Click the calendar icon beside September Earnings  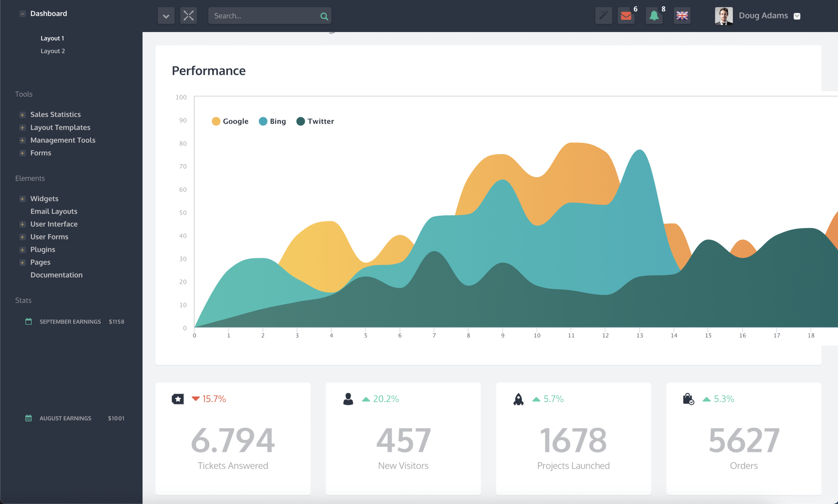(x=28, y=321)
